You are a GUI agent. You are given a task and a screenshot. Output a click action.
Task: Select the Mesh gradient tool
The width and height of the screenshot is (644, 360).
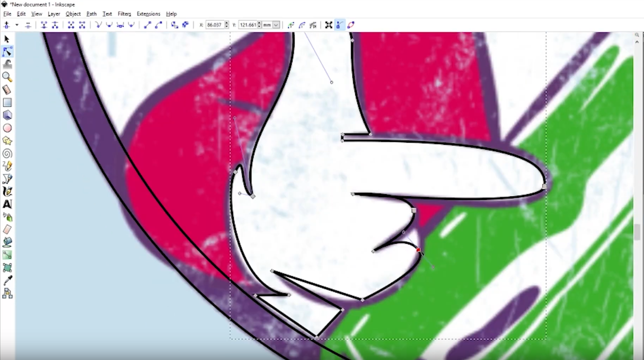pyautogui.click(x=7, y=268)
